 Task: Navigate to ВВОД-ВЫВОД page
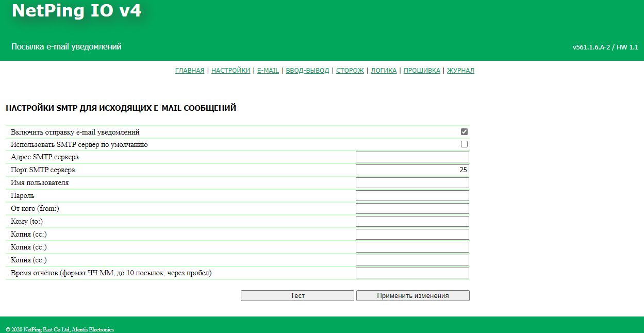tap(307, 71)
